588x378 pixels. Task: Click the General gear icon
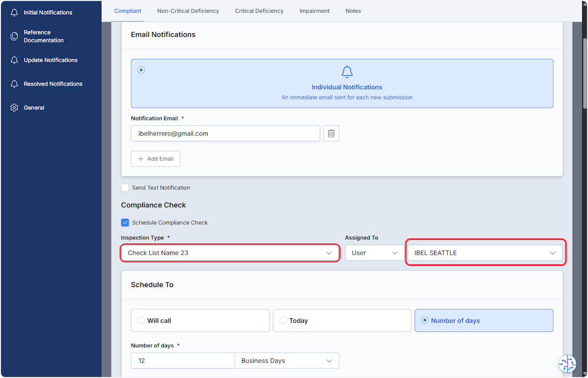click(14, 108)
